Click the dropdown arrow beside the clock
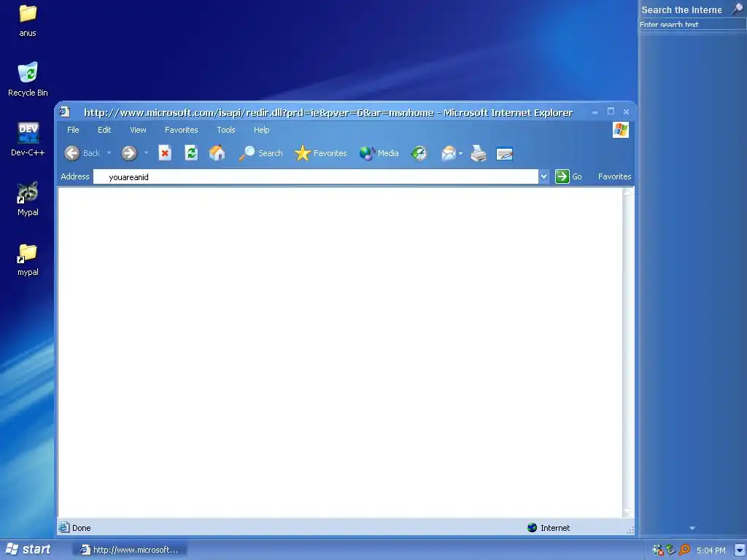The image size is (747, 560). (740, 550)
